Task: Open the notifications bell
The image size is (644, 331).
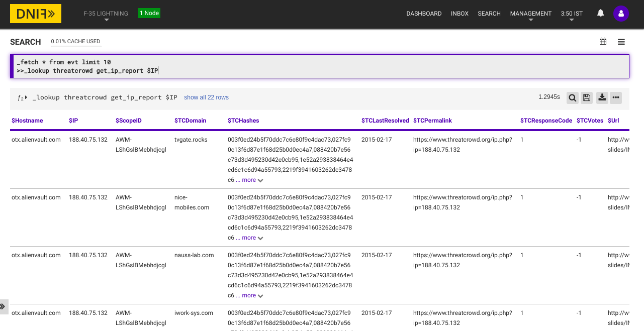Action: pos(600,14)
